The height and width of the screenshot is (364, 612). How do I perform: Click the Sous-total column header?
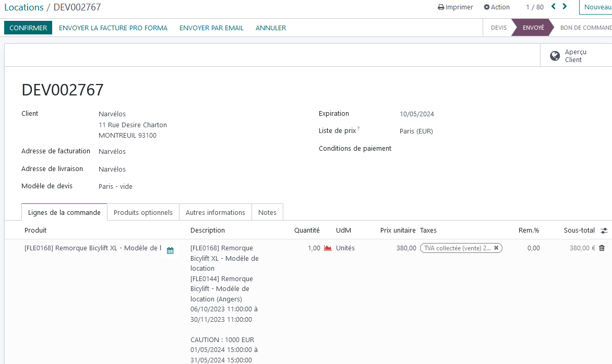click(x=579, y=230)
